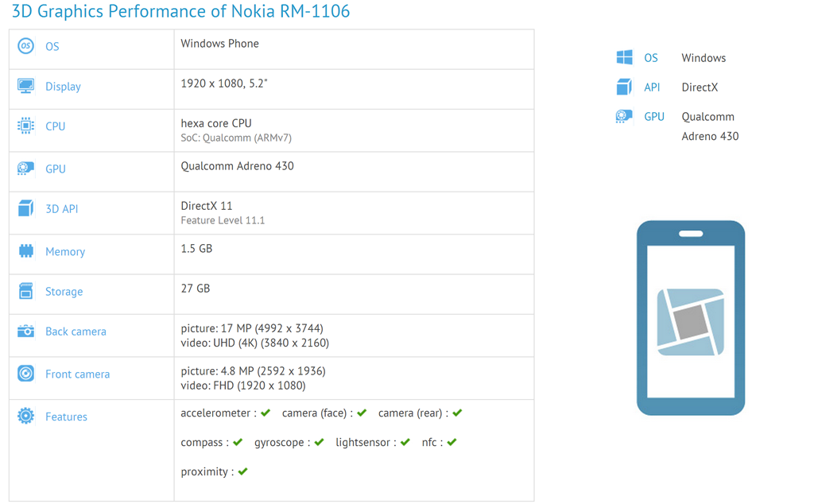Screen dimensions: 814x504
Task: Select the API label in the sidebar
Action: (652, 87)
